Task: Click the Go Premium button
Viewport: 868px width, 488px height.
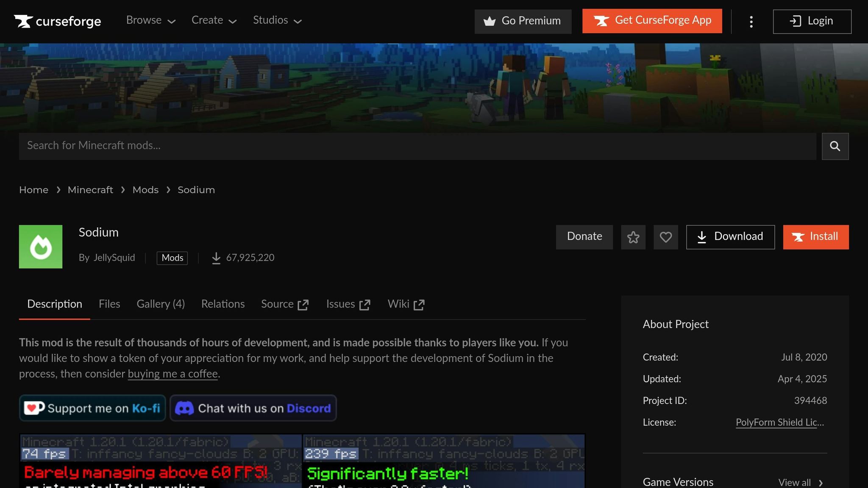Action: tap(523, 21)
